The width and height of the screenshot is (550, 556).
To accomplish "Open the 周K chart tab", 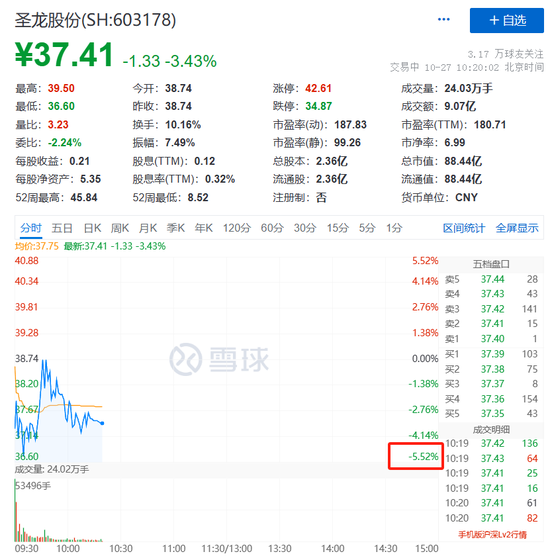I will [120, 228].
